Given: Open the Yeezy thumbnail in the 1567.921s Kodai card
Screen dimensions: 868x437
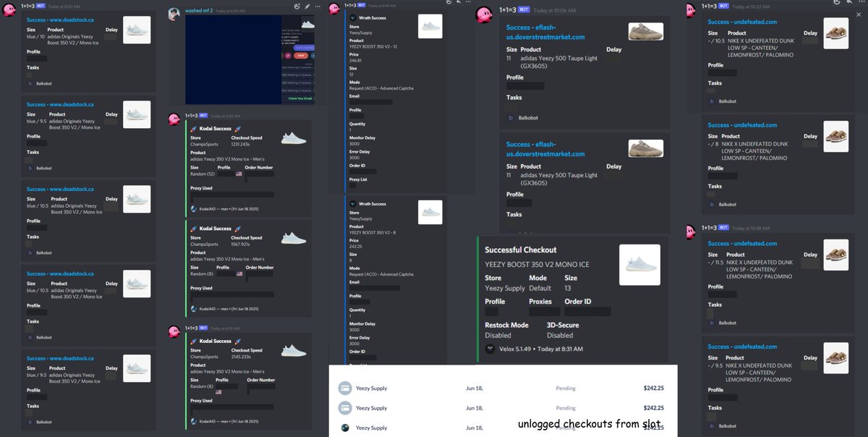Looking at the screenshot, I should pos(294,239).
